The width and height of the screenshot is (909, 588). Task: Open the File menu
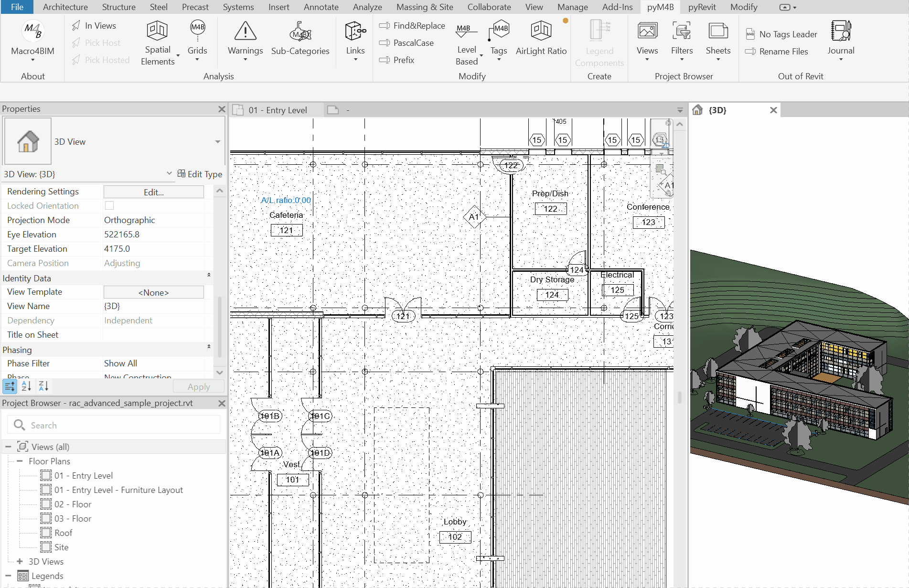tap(17, 7)
